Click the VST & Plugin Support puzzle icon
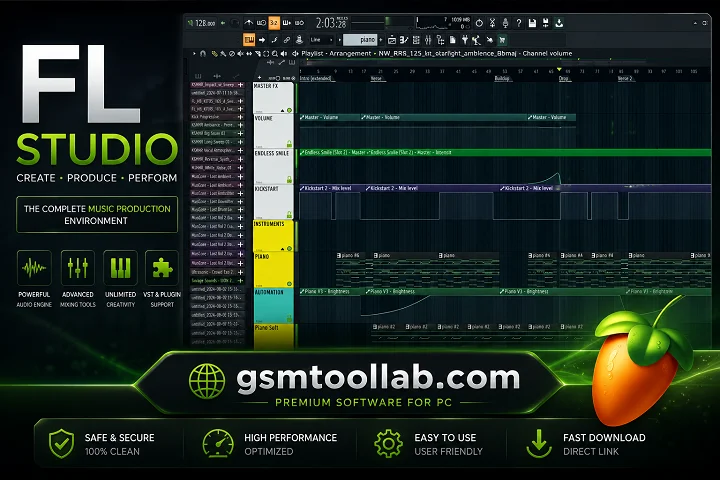720x480 pixels. pos(162,268)
